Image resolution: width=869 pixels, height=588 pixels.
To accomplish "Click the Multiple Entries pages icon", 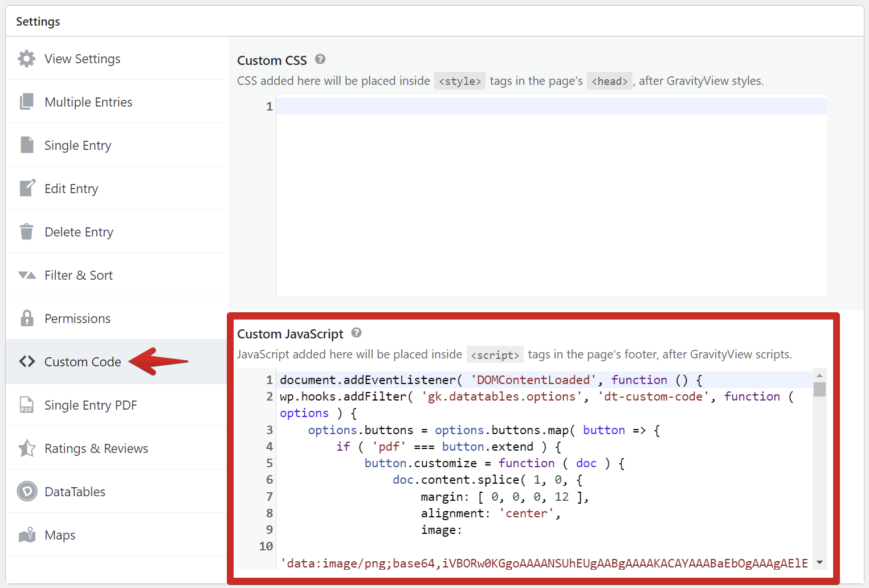I will [26, 102].
